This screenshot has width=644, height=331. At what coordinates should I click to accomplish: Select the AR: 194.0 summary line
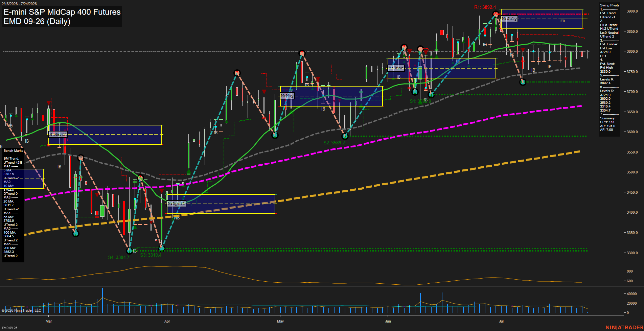coord(607,126)
